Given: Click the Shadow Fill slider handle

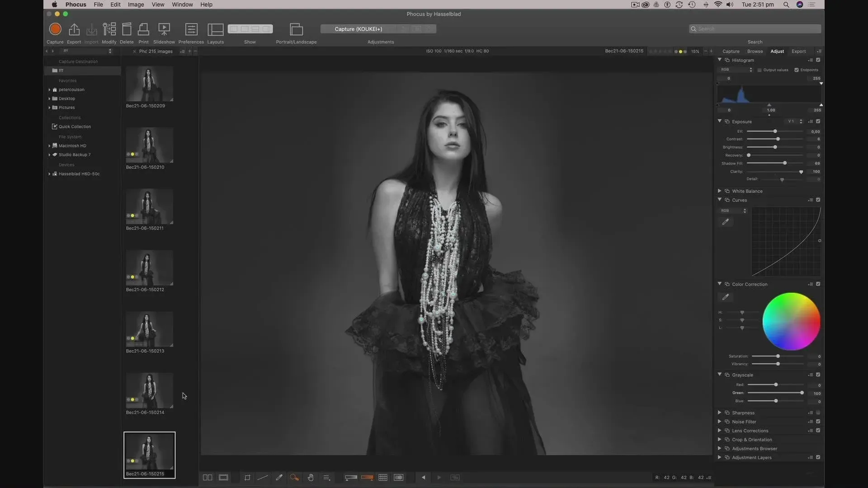Looking at the screenshot, I should tap(785, 163).
